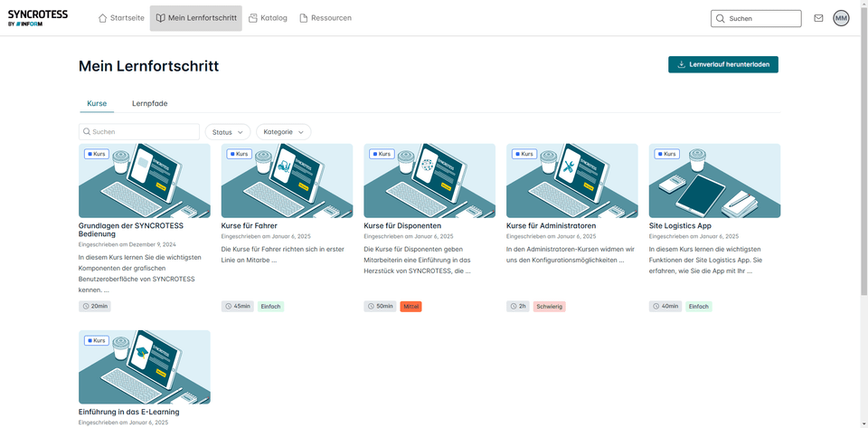The height and width of the screenshot is (428, 868).
Task: Open thumbnail of Grundlagen der SYNCROTESS Bedienung
Action: (145, 180)
